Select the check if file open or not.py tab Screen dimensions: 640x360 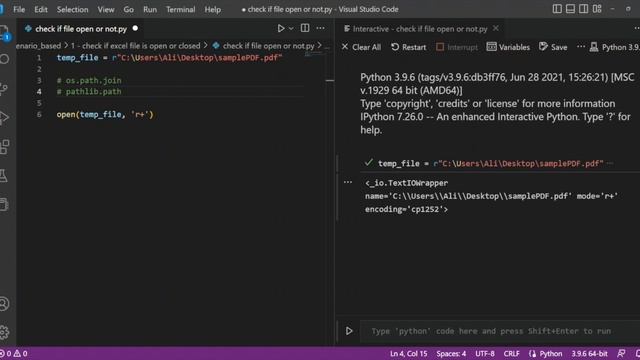click(81, 29)
